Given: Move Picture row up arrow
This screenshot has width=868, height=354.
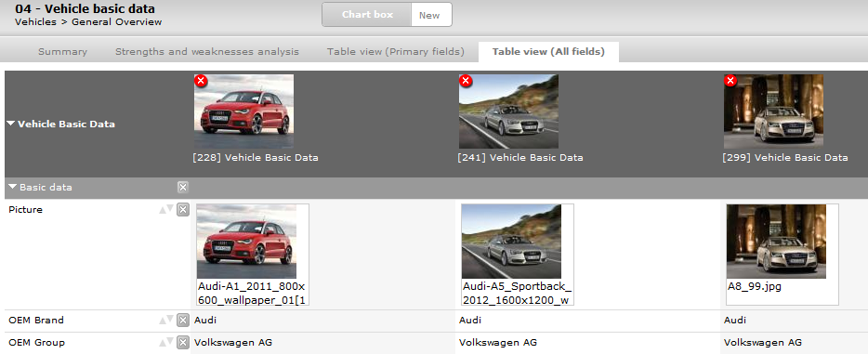Looking at the screenshot, I should point(163,210).
